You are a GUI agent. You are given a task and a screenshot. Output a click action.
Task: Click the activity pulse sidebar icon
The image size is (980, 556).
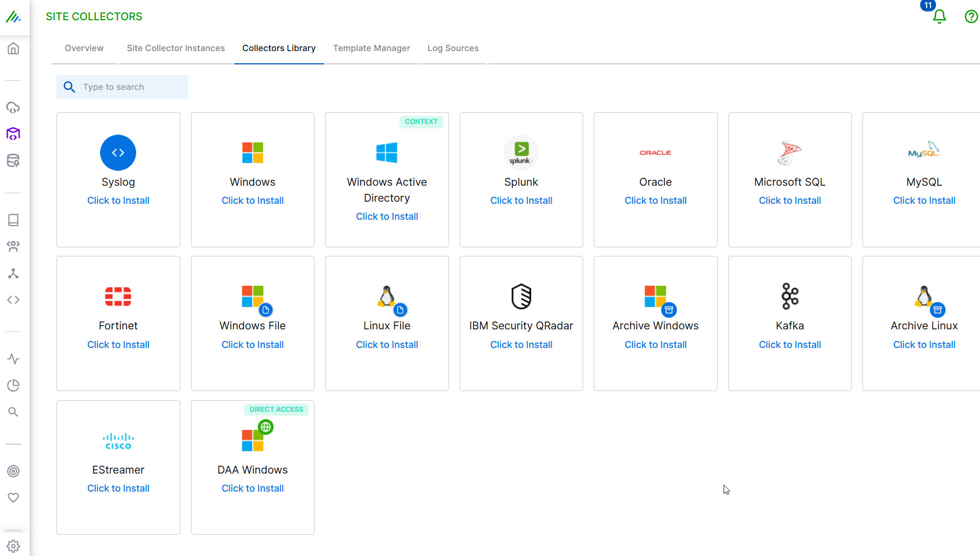click(x=13, y=359)
